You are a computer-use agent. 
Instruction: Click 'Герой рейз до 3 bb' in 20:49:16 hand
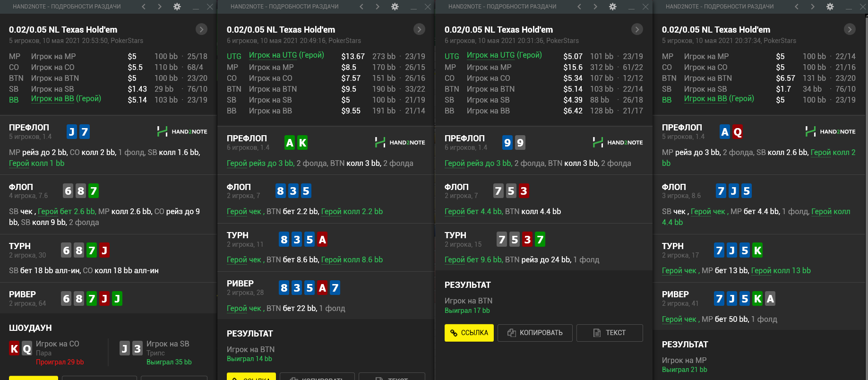tap(259, 163)
